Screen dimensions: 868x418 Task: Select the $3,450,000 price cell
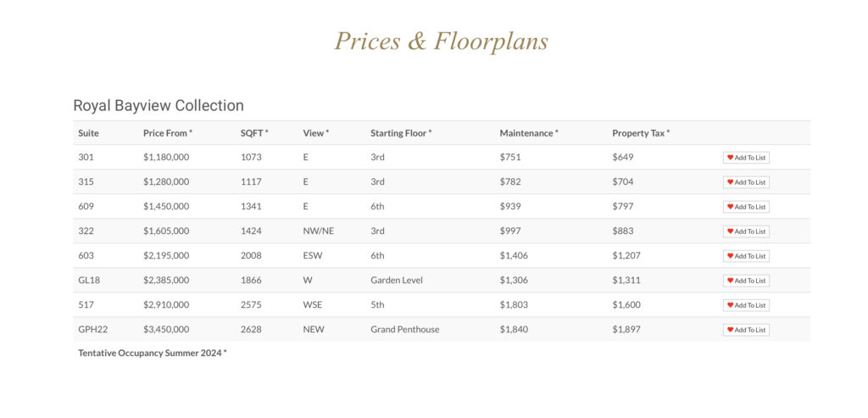coord(166,330)
